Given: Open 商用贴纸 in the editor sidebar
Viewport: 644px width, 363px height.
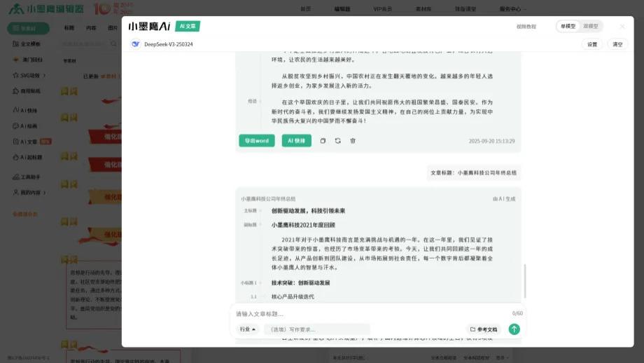Looking at the screenshot, I should [27, 91].
